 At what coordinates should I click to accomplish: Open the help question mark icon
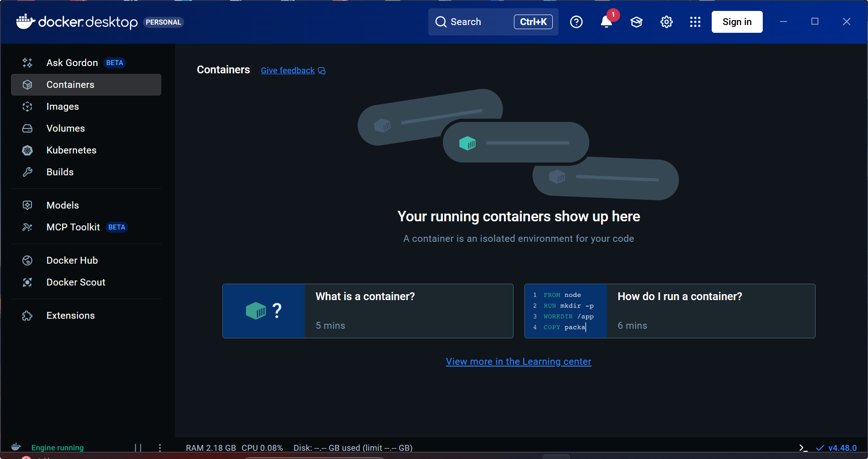576,22
